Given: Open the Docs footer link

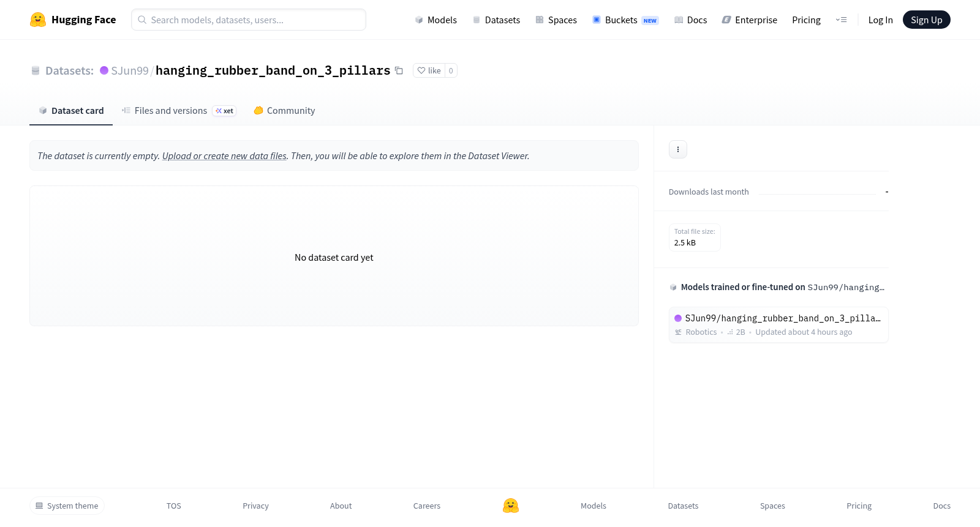Looking at the screenshot, I should (x=941, y=506).
